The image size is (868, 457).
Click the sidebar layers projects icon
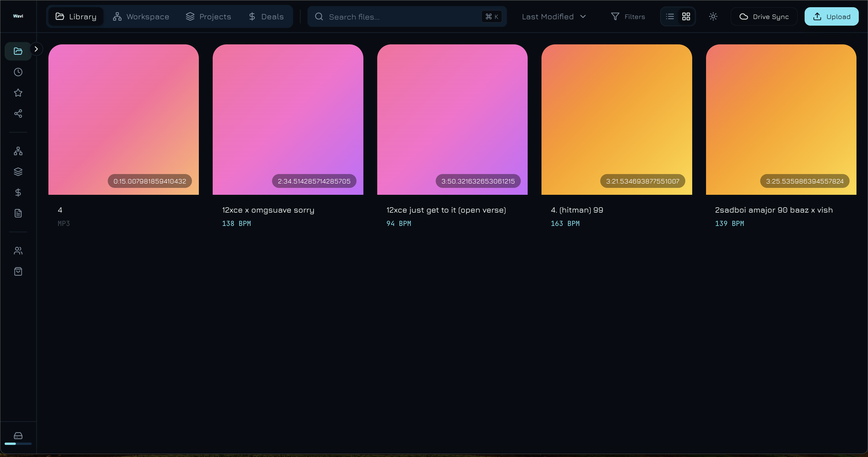pos(18,172)
